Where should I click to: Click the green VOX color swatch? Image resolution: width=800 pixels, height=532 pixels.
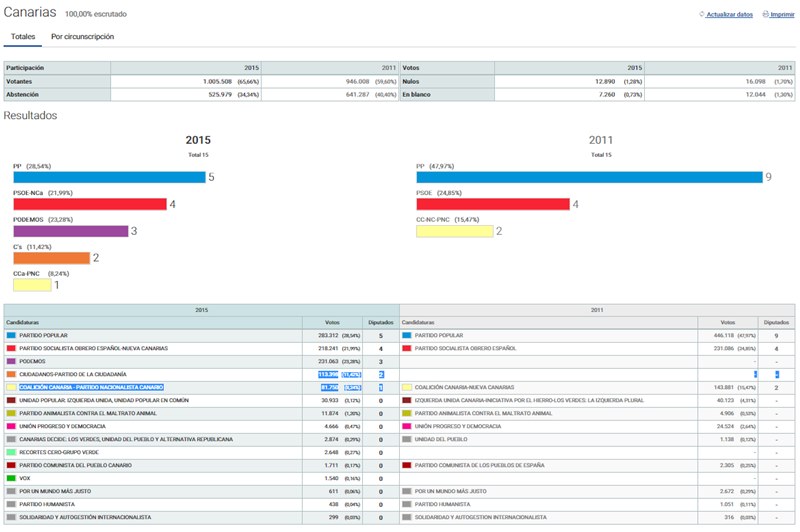pos(11,478)
